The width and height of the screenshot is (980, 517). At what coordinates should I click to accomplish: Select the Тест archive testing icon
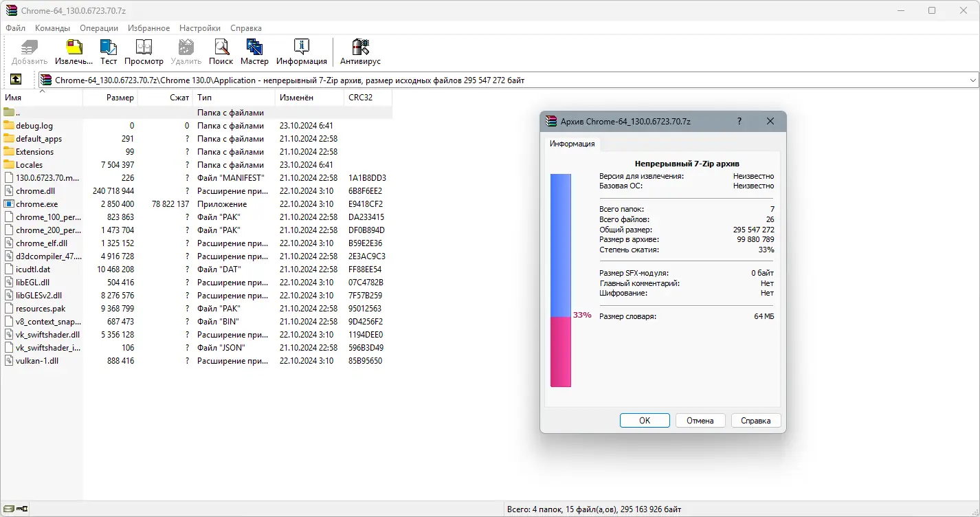pyautogui.click(x=108, y=48)
